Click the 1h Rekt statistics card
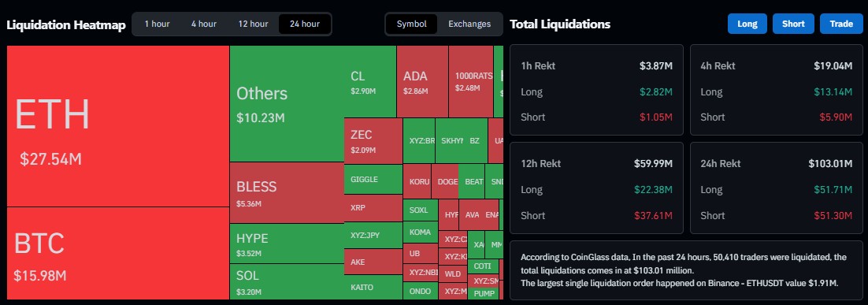Screen dimensions: 868x305 pyautogui.click(x=597, y=90)
